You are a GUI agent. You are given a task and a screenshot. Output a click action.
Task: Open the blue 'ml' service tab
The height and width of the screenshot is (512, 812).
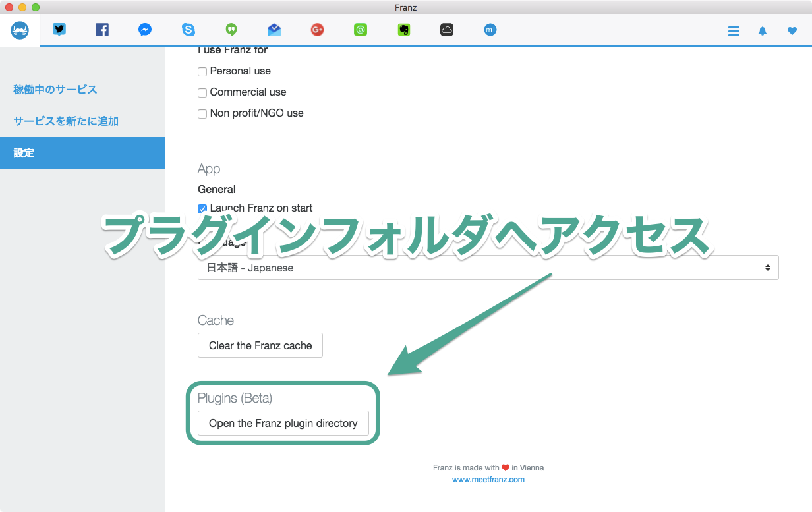click(x=490, y=30)
